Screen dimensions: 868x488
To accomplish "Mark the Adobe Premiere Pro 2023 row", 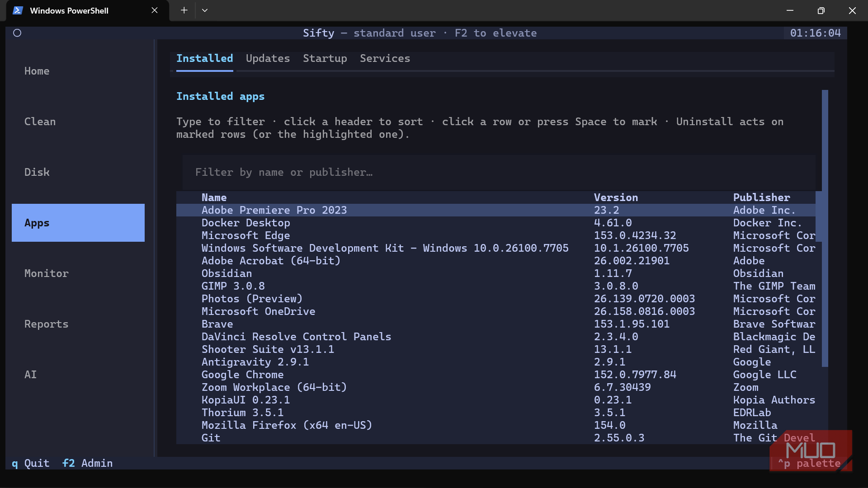I will point(496,210).
